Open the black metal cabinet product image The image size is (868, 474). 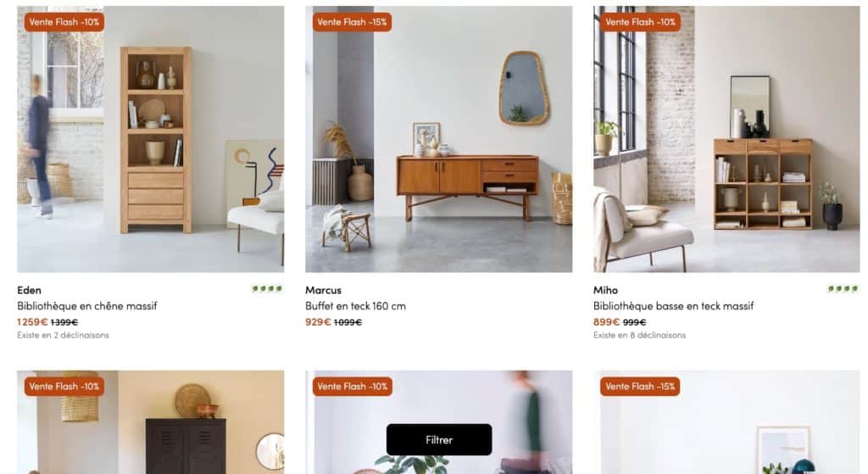pyautogui.click(x=151, y=422)
